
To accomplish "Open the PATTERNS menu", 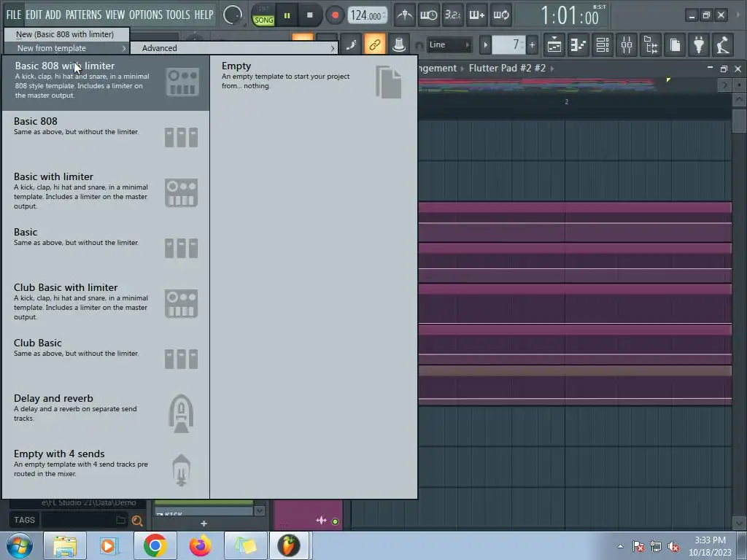I will (x=83, y=15).
